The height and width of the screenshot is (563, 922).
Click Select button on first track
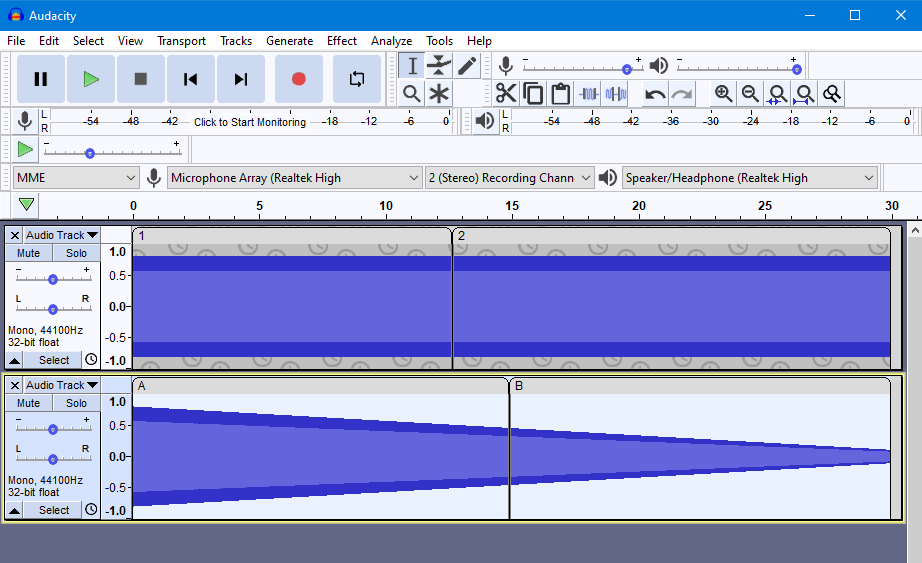(x=54, y=360)
